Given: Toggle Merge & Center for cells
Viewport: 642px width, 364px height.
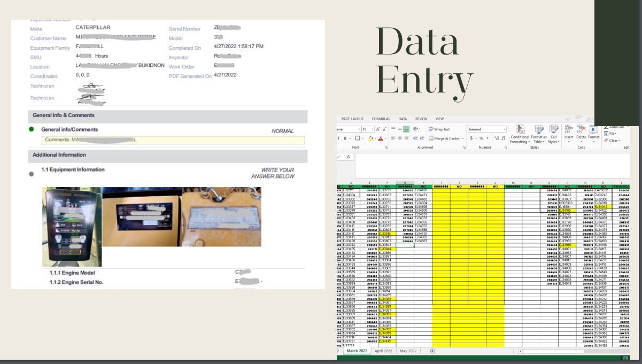Looking at the screenshot, I should (x=443, y=138).
